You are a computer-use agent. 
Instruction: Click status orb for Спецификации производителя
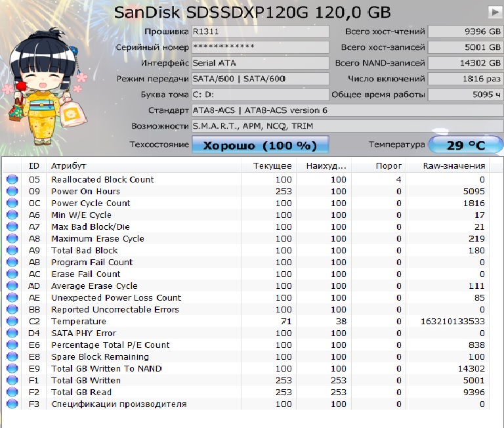(12, 404)
